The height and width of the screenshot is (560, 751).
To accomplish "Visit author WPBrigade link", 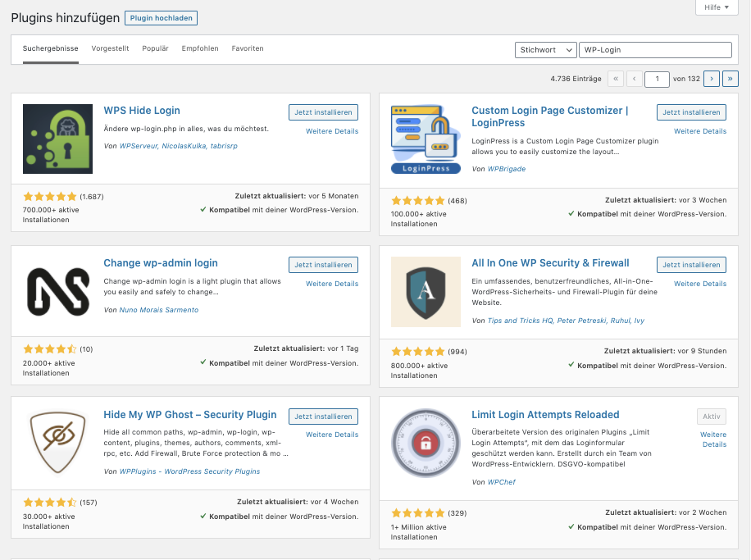I will click(x=506, y=169).
